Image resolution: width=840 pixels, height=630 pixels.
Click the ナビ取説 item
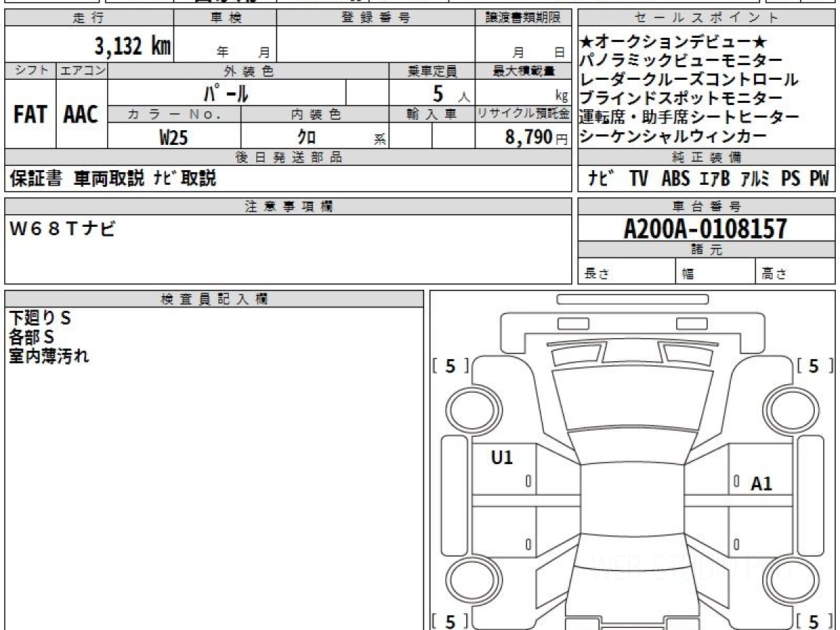pyautogui.click(x=185, y=179)
